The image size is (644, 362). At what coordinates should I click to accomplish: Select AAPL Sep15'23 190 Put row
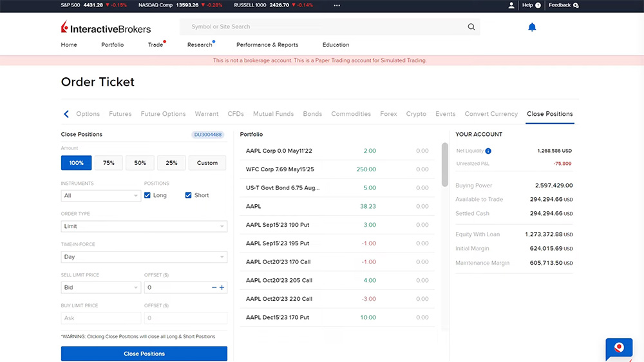pos(337,225)
